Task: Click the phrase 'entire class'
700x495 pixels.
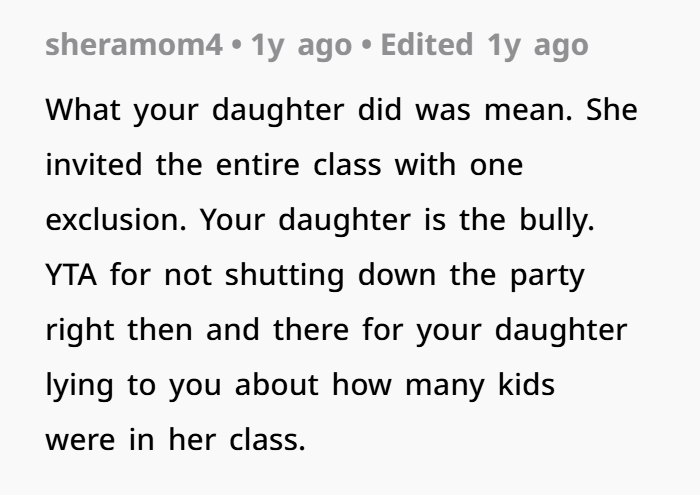Action: [x=299, y=164]
